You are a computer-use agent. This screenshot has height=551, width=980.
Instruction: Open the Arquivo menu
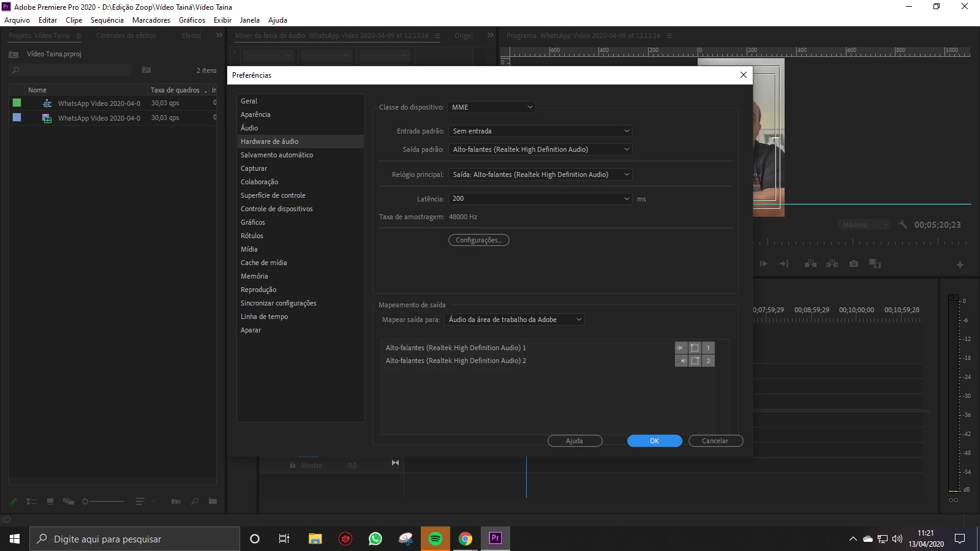[x=17, y=20]
